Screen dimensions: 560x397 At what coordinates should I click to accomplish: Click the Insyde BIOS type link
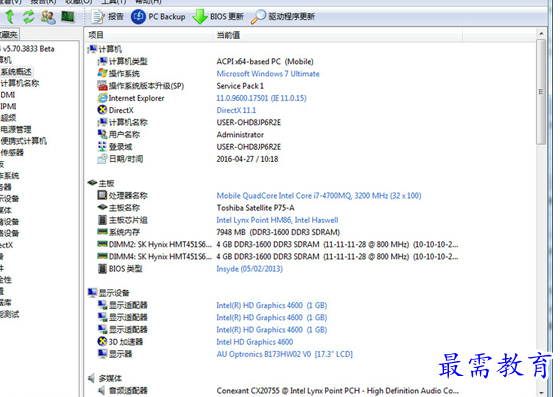(x=249, y=268)
